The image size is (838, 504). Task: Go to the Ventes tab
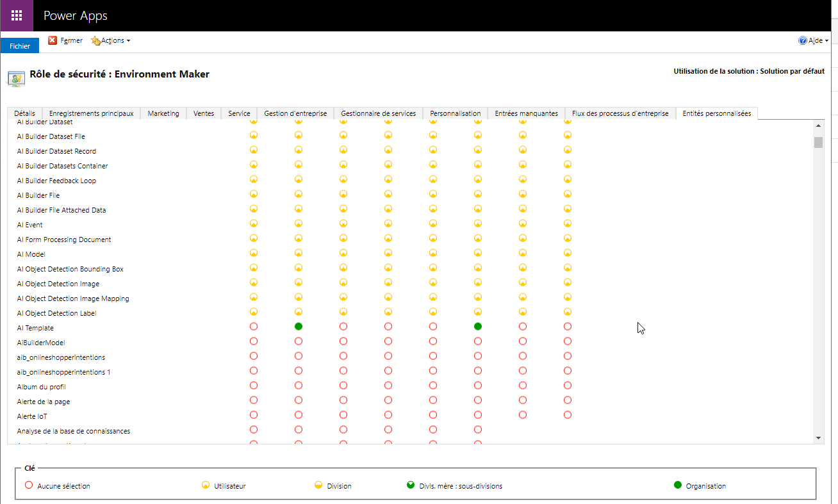point(204,113)
